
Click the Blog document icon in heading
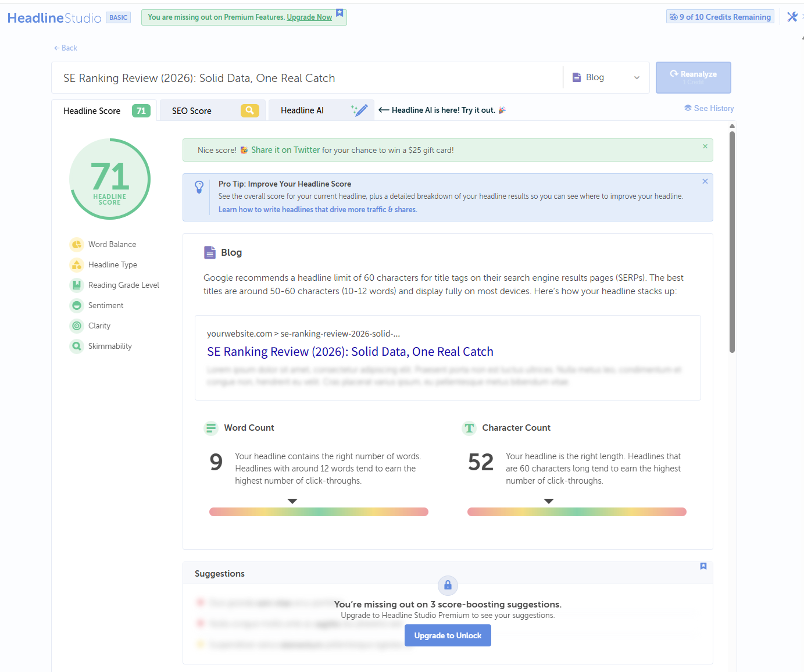pos(210,252)
